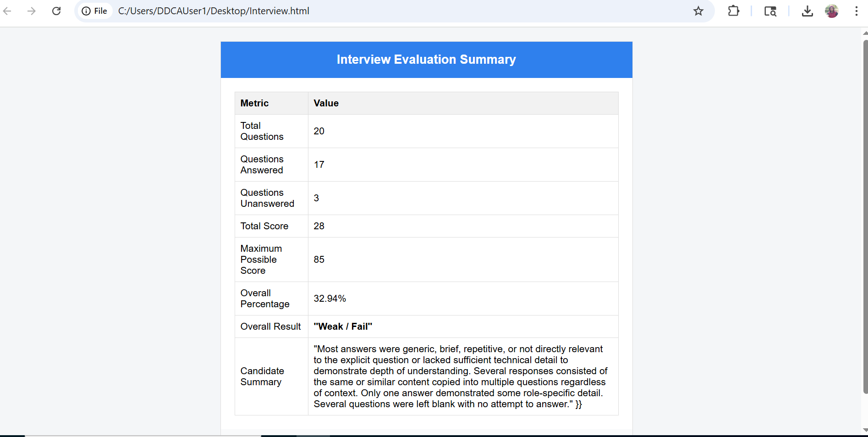Bookmark this page with the star icon

point(698,11)
